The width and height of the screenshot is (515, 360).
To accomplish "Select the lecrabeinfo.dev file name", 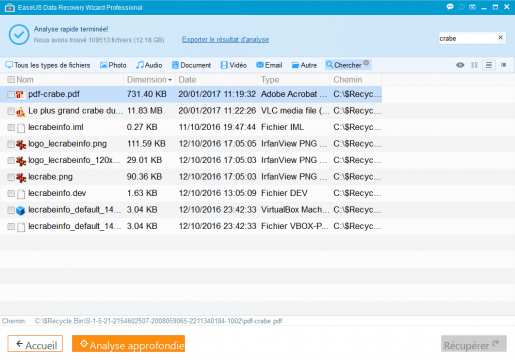I will 57,193.
